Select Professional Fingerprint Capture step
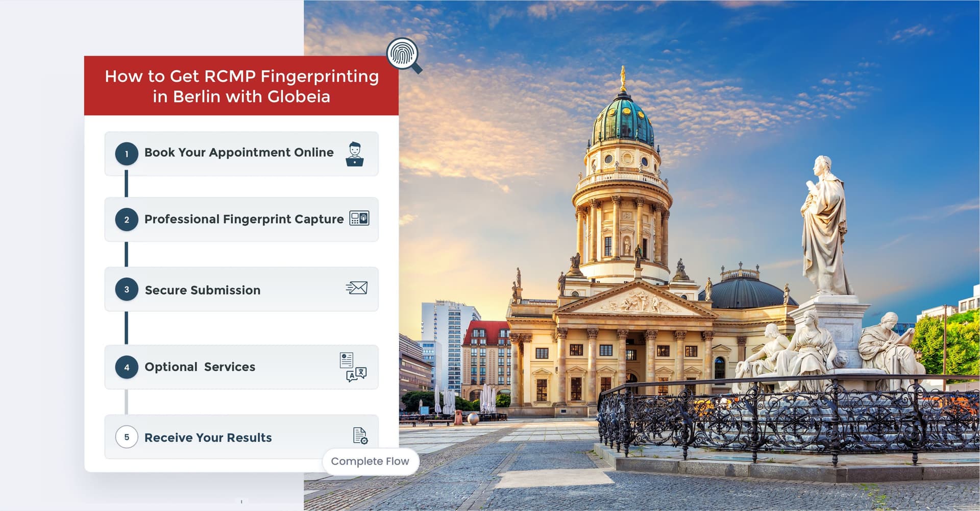The image size is (980, 511). [243, 220]
